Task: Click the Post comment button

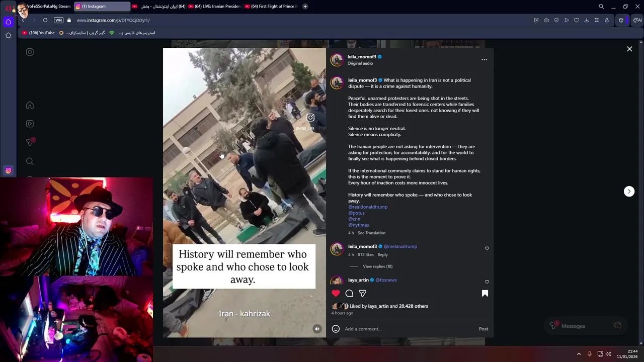Action: tap(484, 329)
